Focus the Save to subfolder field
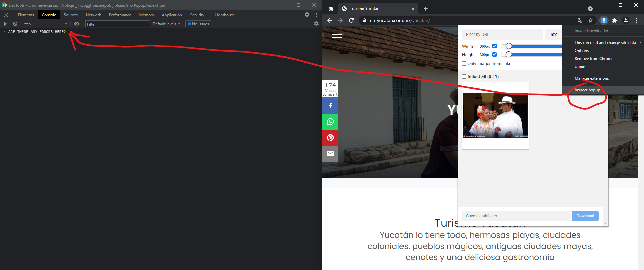This screenshot has height=270, width=644. pyautogui.click(x=516, y=216)
